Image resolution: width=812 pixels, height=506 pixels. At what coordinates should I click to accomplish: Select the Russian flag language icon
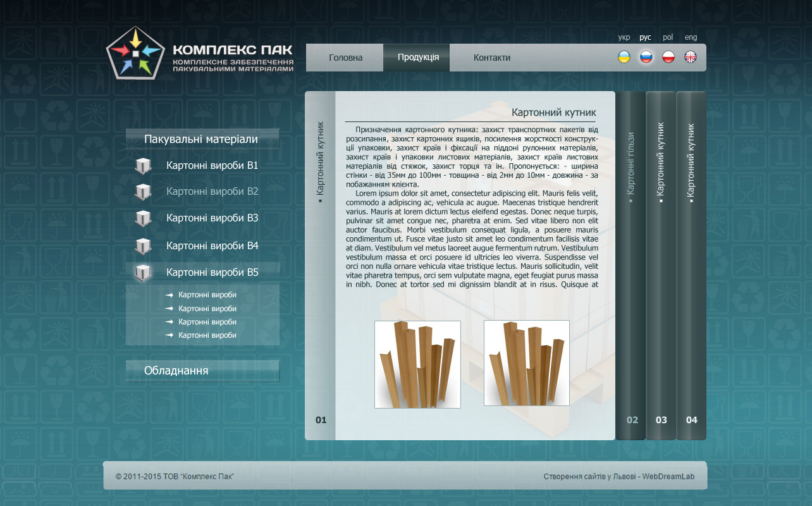646,57
